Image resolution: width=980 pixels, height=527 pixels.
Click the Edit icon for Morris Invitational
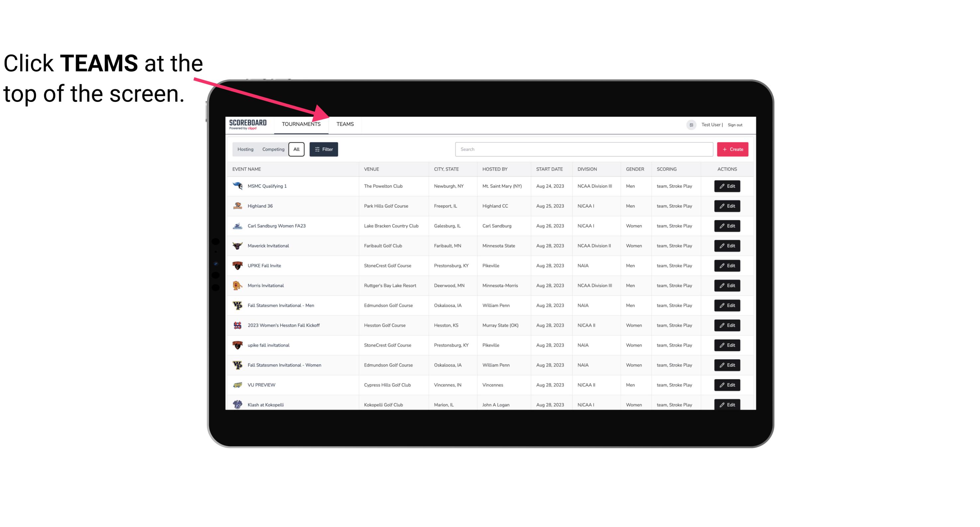[727, 286]
